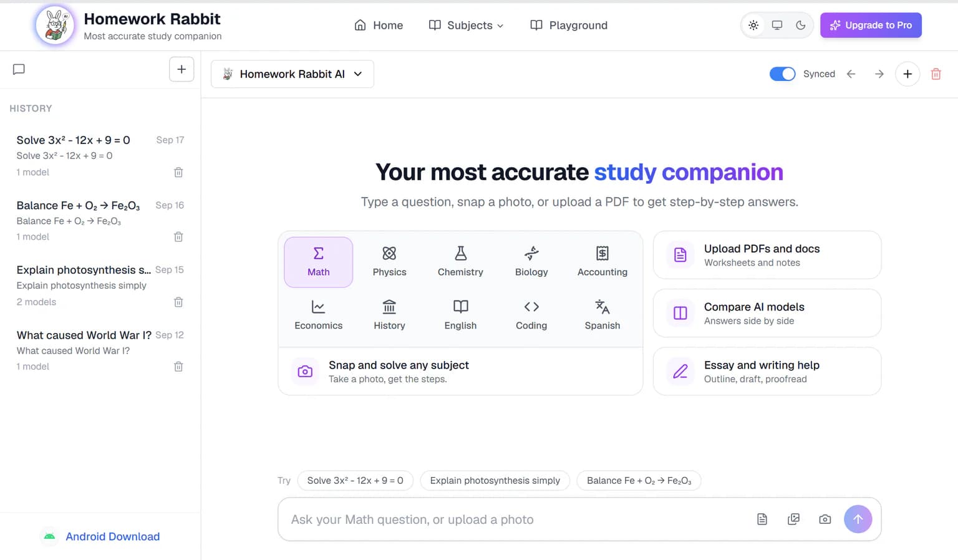The width and height of the screenshot is (958, 560).
Task: Select the History subject tile
Action: tap(389, 316)
